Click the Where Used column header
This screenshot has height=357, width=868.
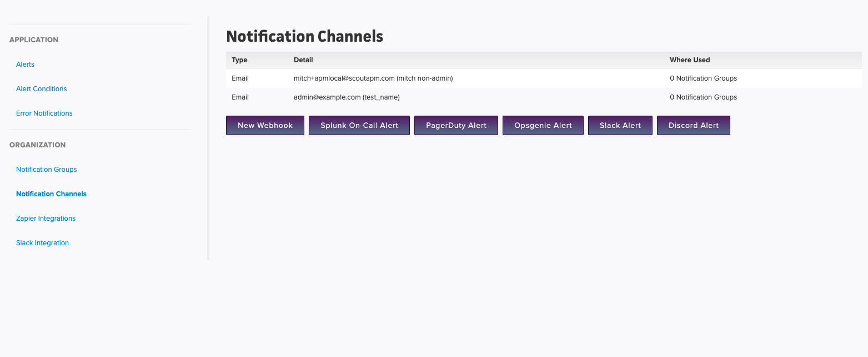point(690,60)
